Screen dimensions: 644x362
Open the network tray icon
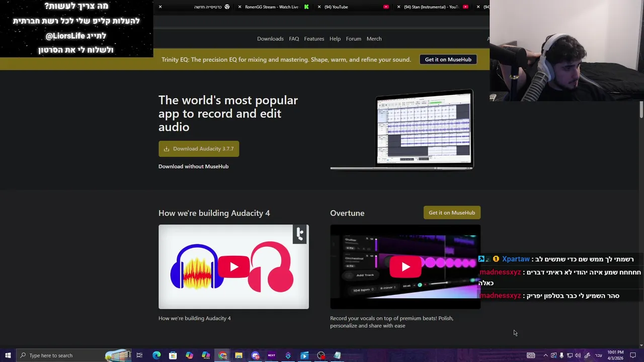coord(570,355)
